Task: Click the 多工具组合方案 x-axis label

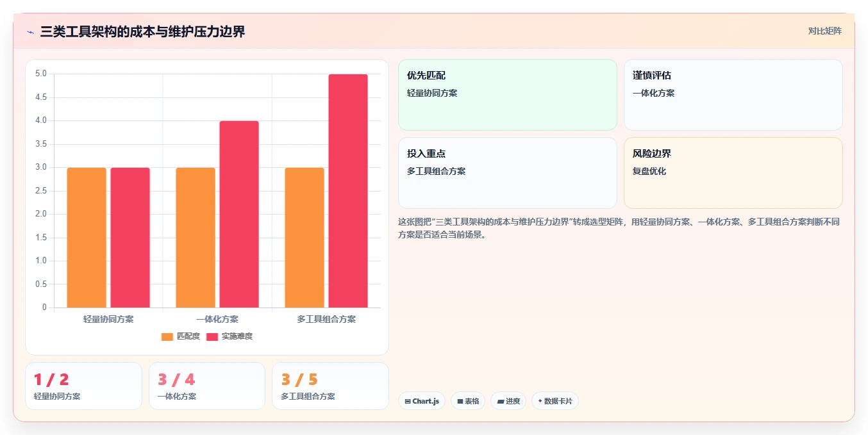Action: pyautogui.click(x=326, y=318)
